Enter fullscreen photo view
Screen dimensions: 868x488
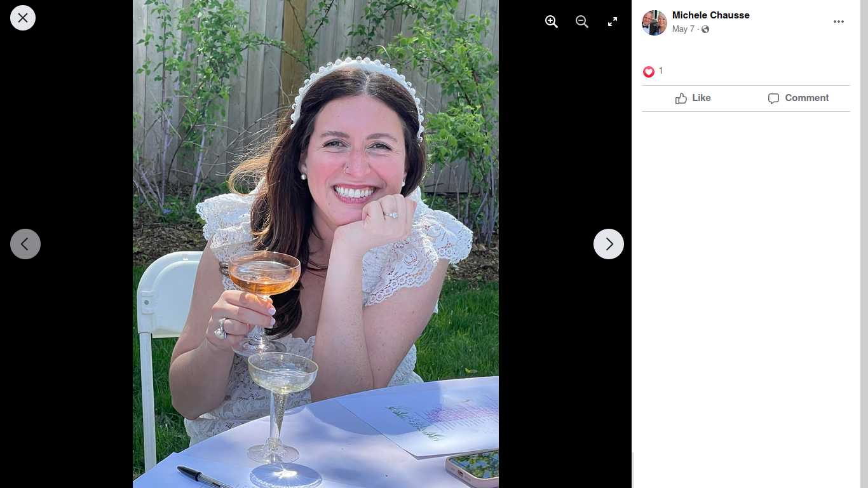[613, 22]
